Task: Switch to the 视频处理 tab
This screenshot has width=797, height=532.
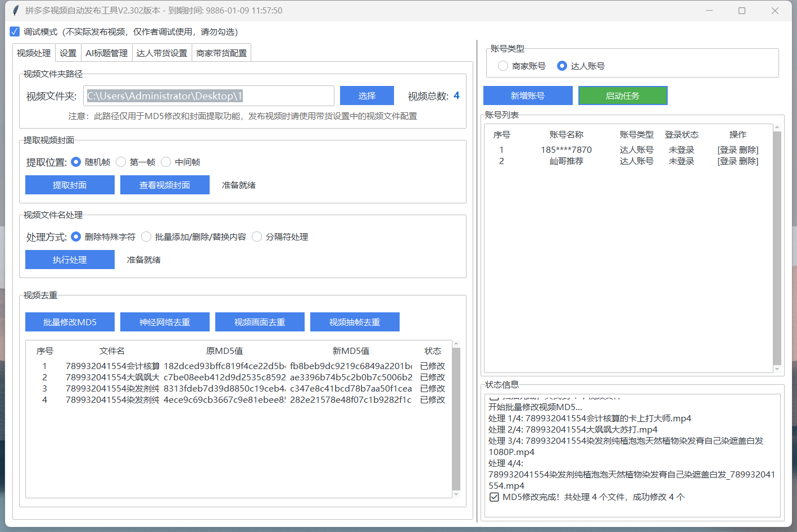Action: coord(34,53)
